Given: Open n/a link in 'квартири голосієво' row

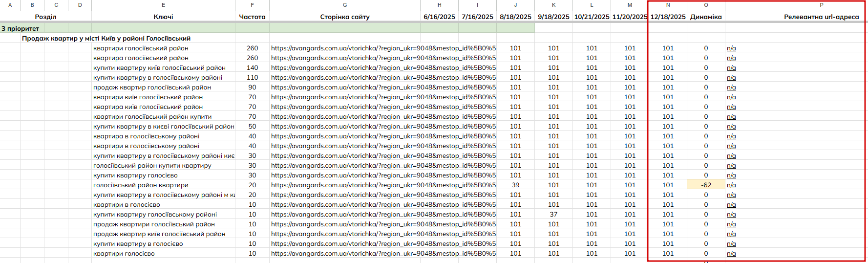Looking at the screenshot, I should coord(731,253).
